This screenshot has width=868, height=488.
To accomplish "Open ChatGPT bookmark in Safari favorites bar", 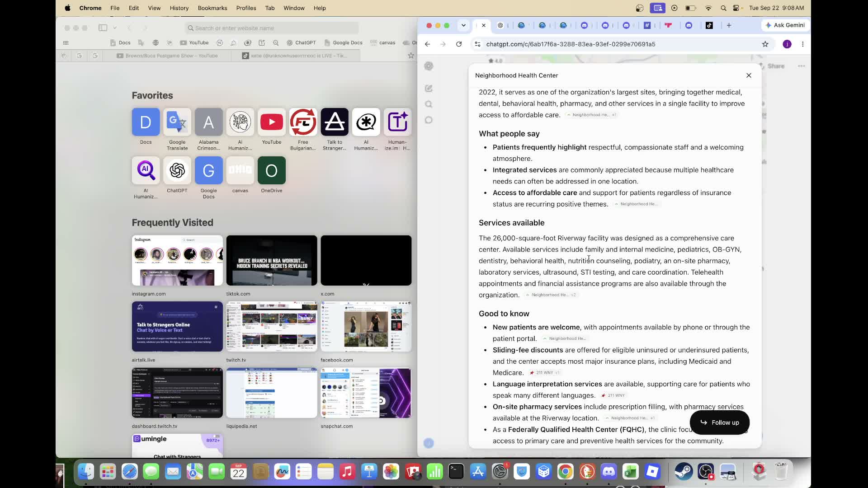I will [x=301, y=42].
